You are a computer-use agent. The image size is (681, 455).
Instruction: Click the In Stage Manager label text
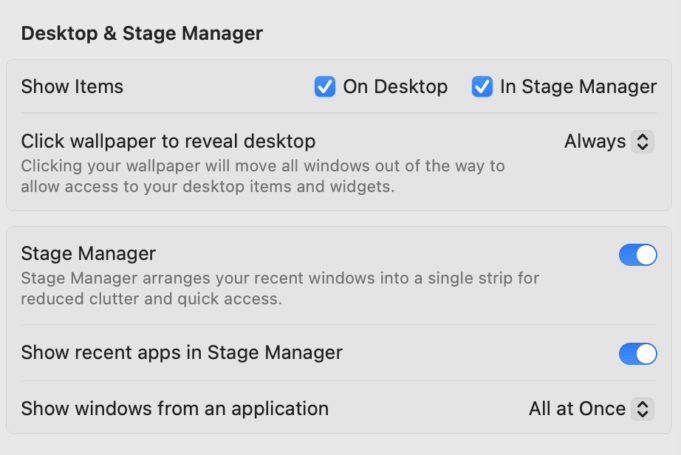coord(579,86)
